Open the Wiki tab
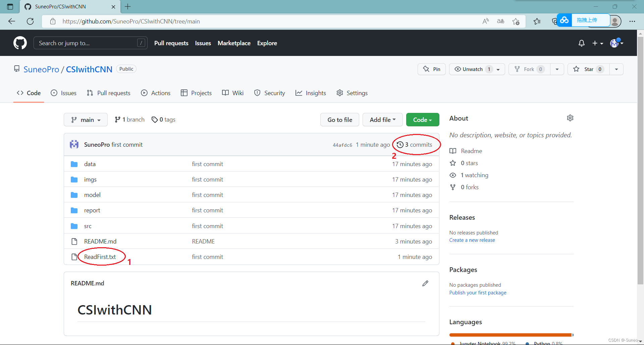Image resolution: width=644 pixels, height=345 pixels. 233,93
